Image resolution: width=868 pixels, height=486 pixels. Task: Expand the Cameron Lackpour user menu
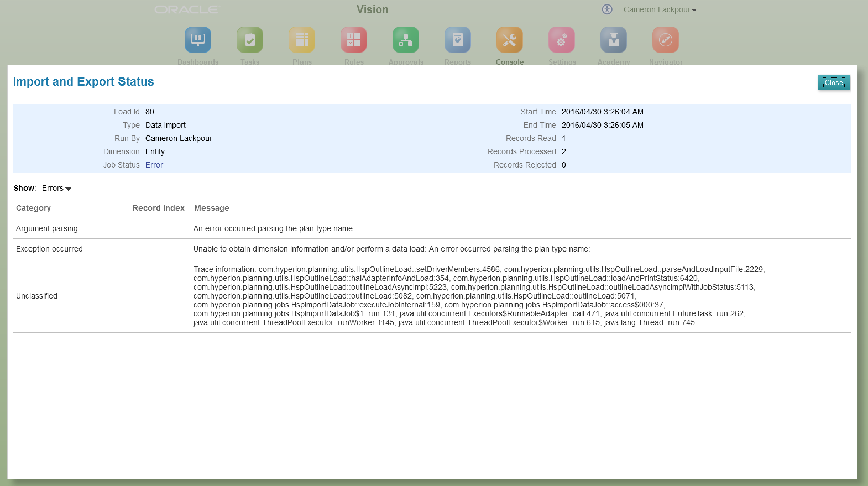pos(660,9)
